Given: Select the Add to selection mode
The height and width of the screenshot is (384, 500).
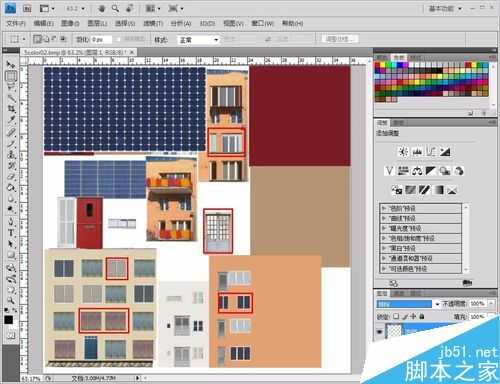Looking at the screenshot, I should (x=46, y=39).
